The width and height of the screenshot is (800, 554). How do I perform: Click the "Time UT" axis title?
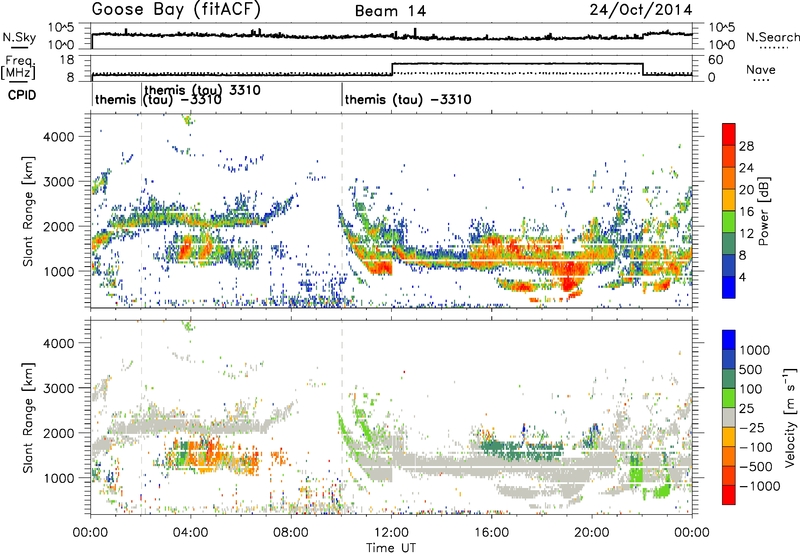[391, 547]
